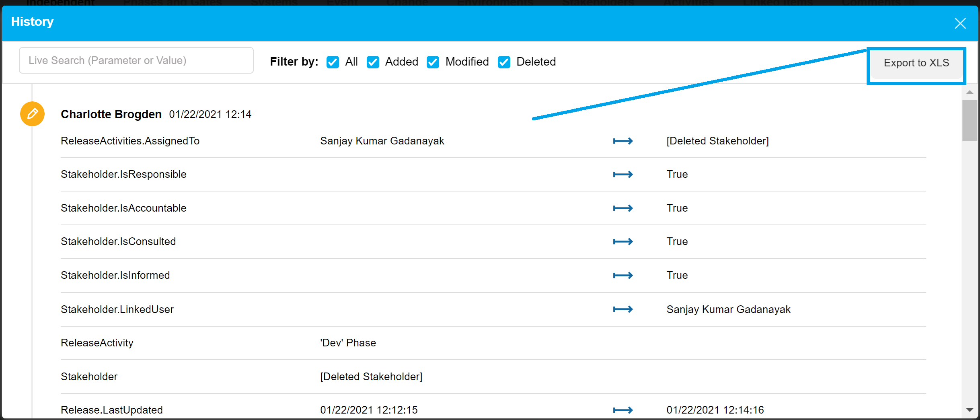Click the 'Dev' Phase value text
Image resolution: width=980 pixels, height=420 pixels.
point(348,343)
